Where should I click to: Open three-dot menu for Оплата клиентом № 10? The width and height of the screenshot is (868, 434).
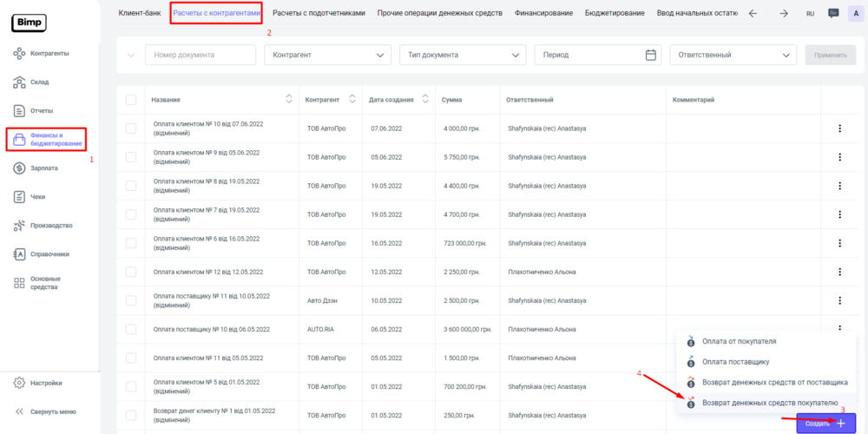(839, 128)
